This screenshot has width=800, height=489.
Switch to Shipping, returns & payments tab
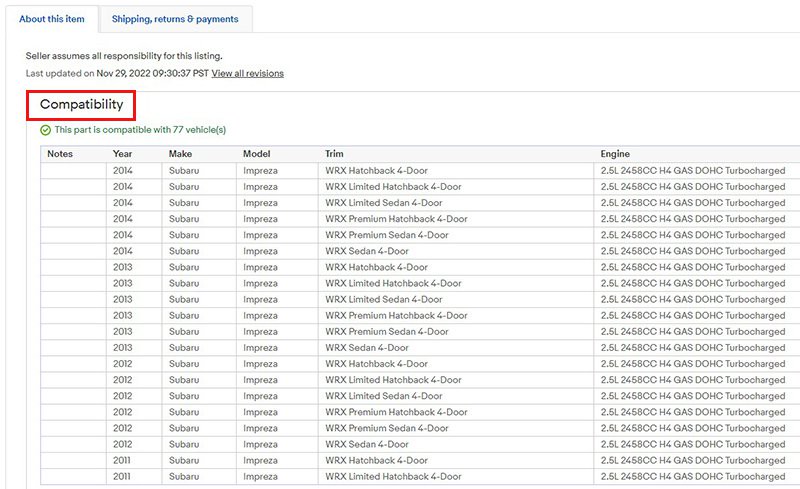[175, 19]
